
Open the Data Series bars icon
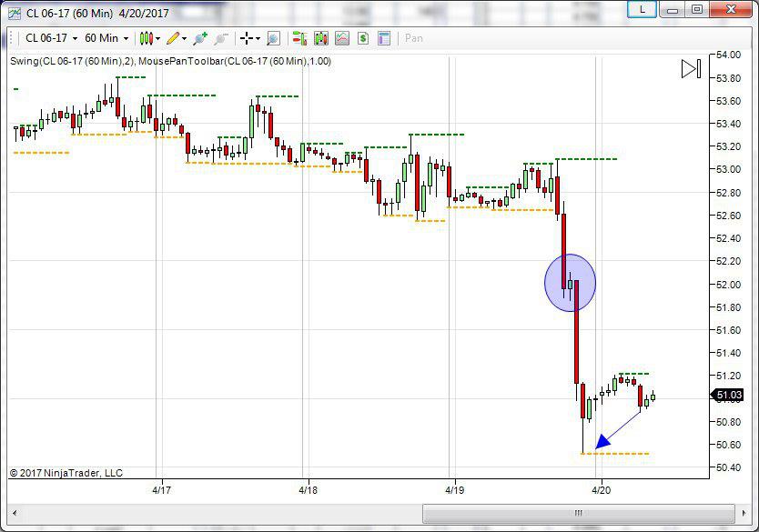pyautogui.click(x=299, y=38)
